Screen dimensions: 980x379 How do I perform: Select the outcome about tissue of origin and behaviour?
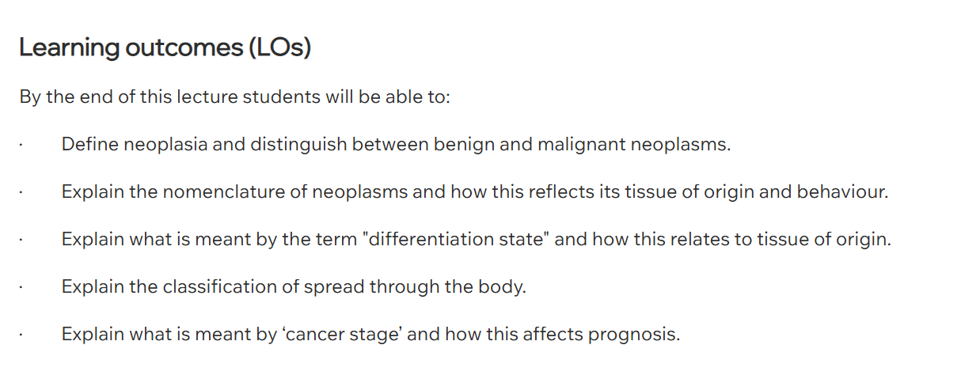click(475, 192)
